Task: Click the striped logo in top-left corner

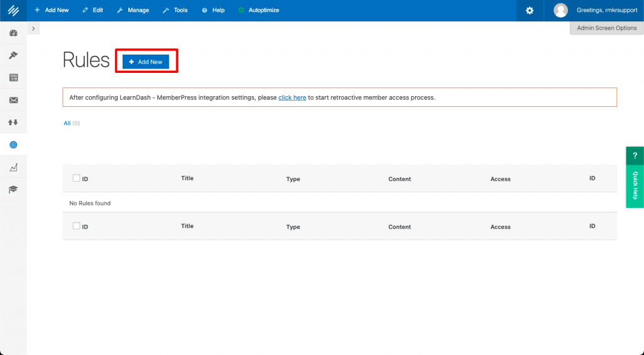Action: pos(13,11)
